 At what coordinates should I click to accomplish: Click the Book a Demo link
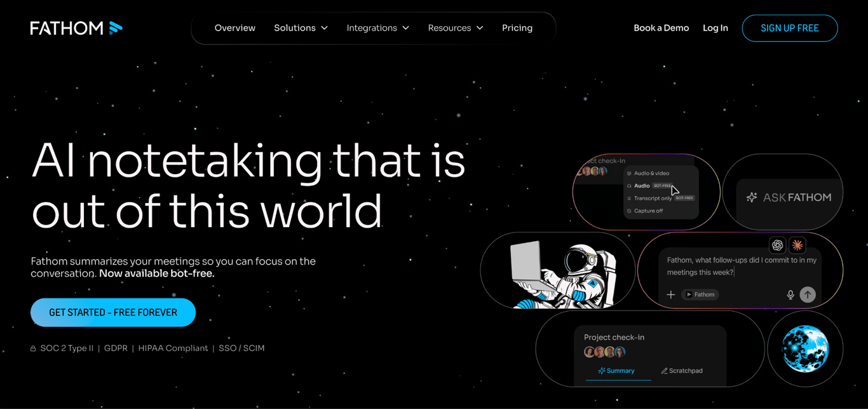pos(661,28)
